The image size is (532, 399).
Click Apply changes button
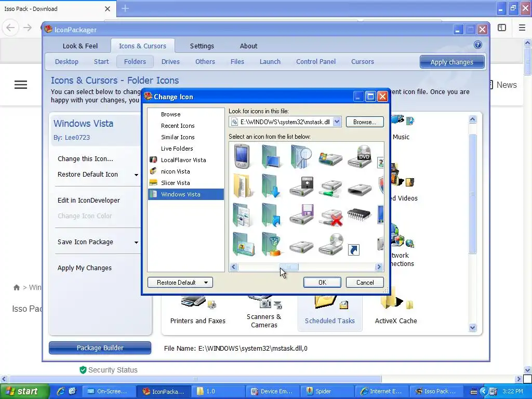click(452, 62)
